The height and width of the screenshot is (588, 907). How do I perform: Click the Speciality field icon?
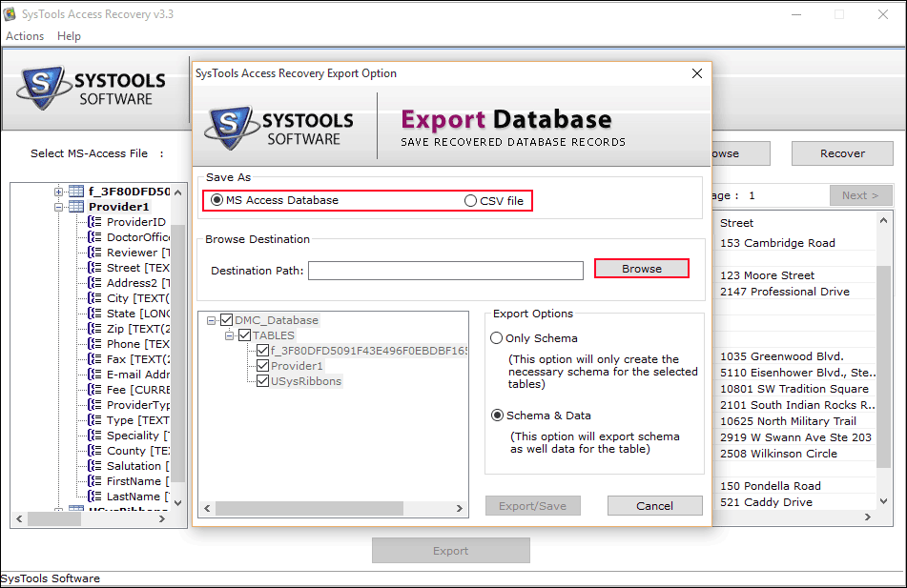coord(94,436)
